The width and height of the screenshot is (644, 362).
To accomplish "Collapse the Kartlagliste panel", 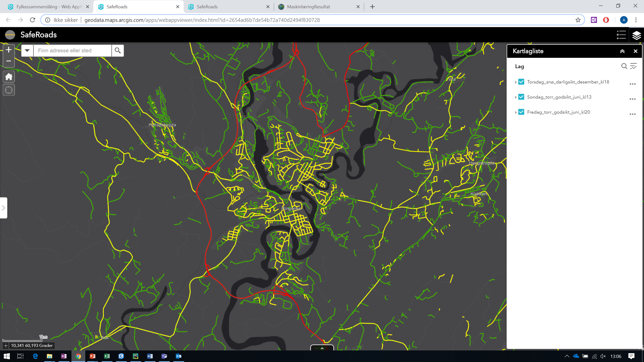I will (622, 51).
